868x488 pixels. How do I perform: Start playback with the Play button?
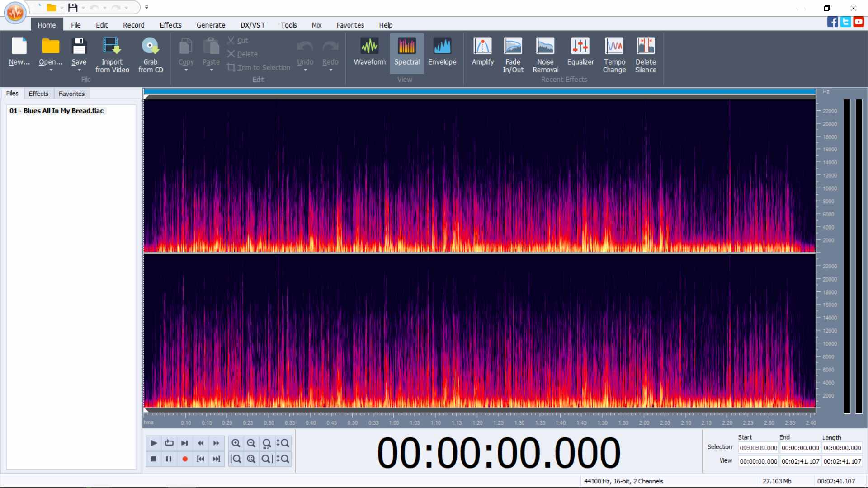(x=154, y=443)
